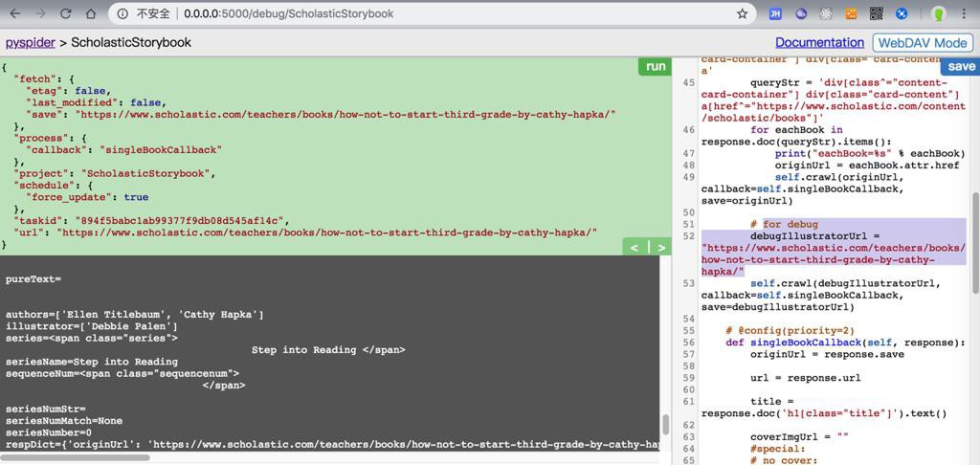Viewport: 980px width, 465px height.
Task: Click the ScholasticStorybook project name
Action: 131,42
